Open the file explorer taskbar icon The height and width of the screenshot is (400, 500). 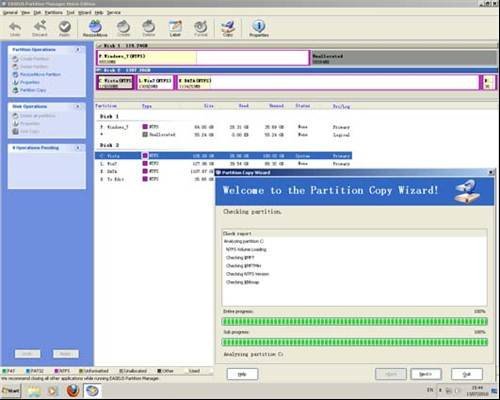[x=34, y=391]
